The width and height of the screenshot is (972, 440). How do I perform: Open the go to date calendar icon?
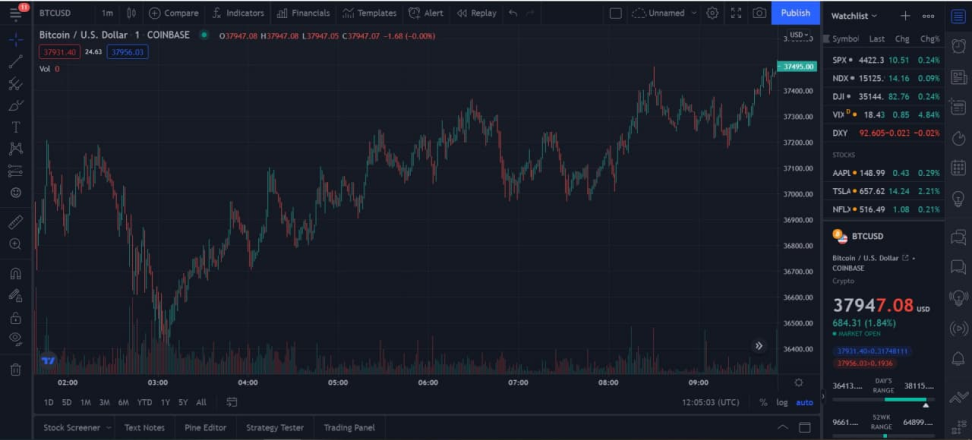232,402
